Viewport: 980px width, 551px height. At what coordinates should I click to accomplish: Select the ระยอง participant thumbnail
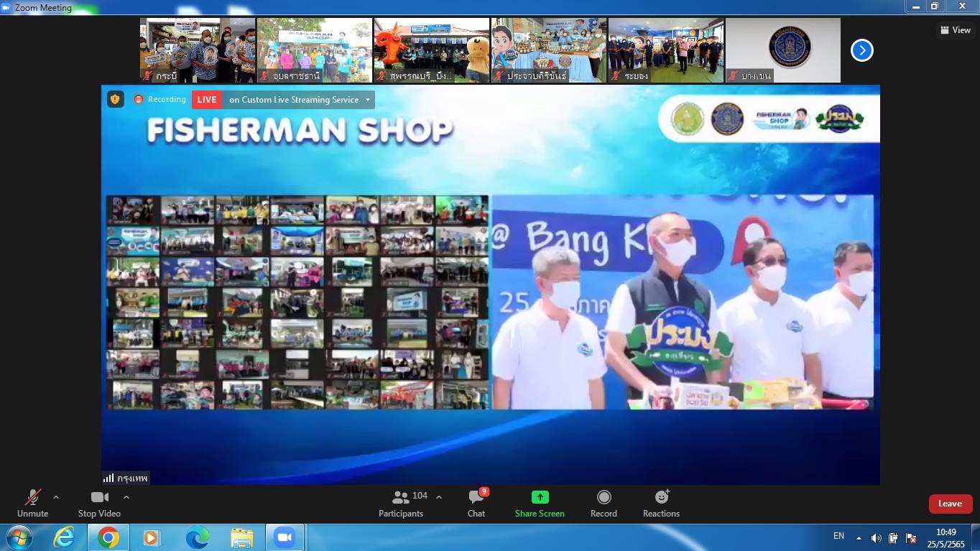666,50
